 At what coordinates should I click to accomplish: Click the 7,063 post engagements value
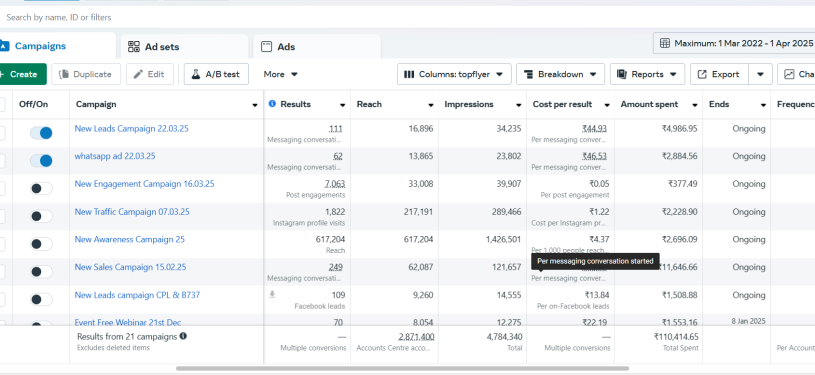(335, 184)
